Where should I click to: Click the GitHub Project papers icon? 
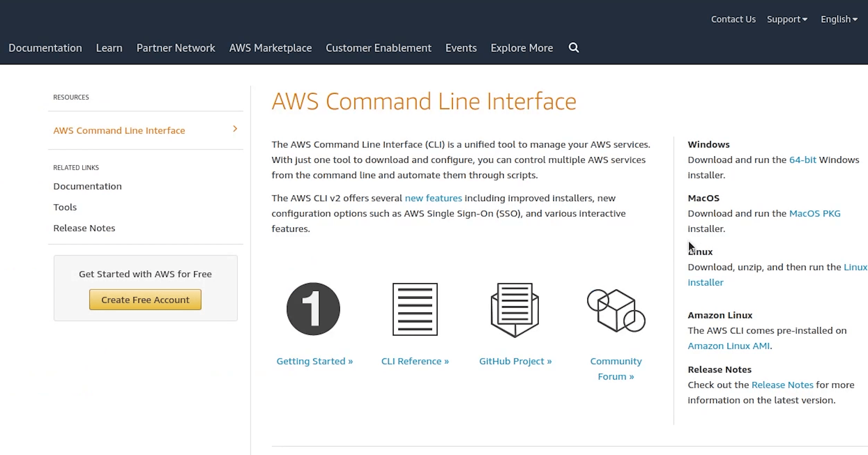point(515,310)
